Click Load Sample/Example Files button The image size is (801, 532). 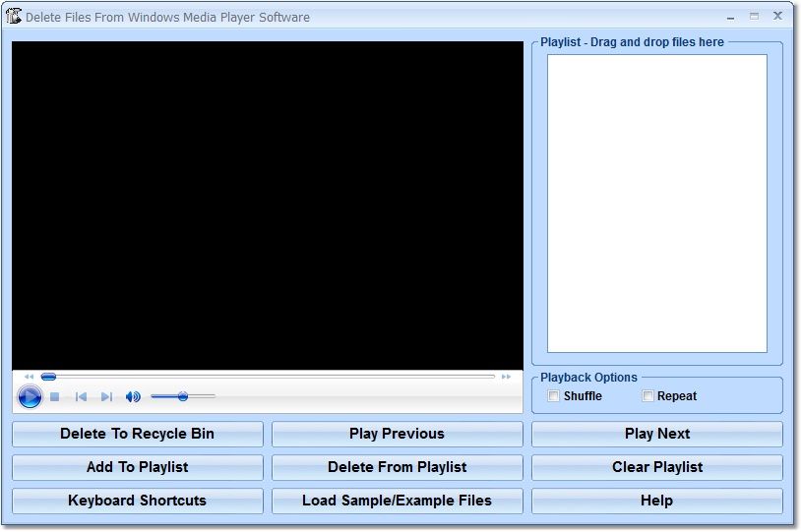pyautogui.click(x=397, y=501)
